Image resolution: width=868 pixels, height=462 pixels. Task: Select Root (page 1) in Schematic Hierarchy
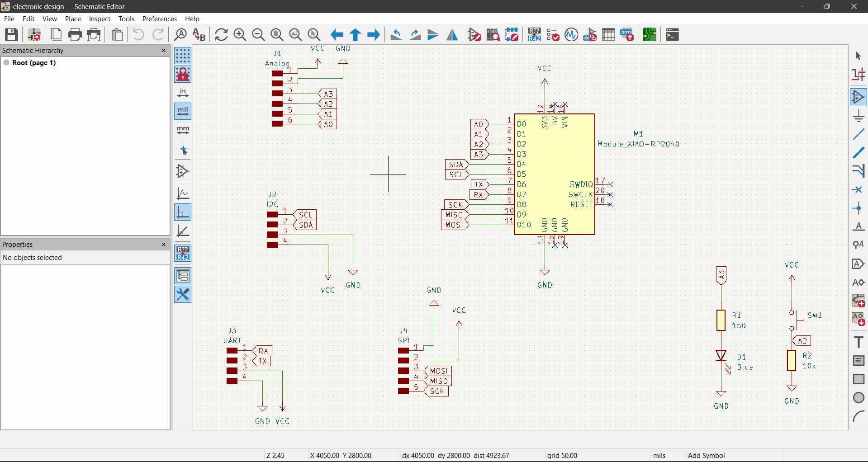click(35, 63)
